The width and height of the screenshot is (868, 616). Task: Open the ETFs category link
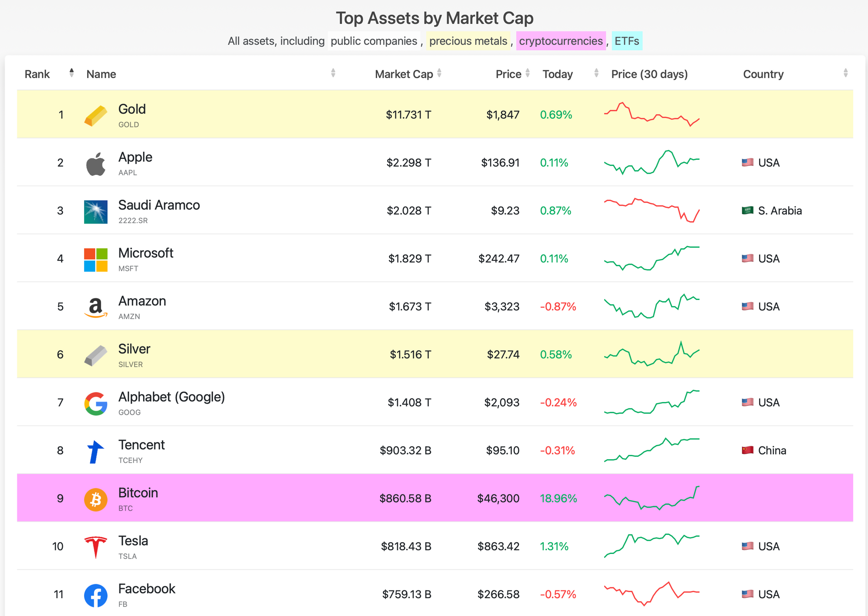point(627,41)
